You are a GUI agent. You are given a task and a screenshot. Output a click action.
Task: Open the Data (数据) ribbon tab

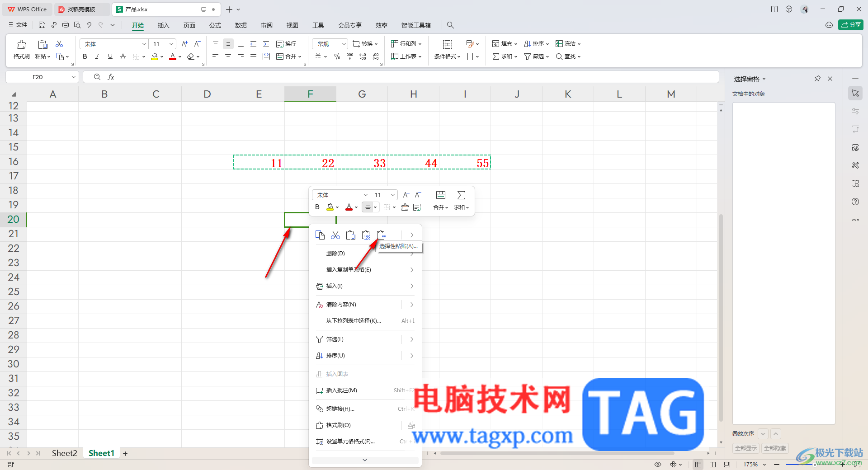pyautogui.click(x=241, y=25)
